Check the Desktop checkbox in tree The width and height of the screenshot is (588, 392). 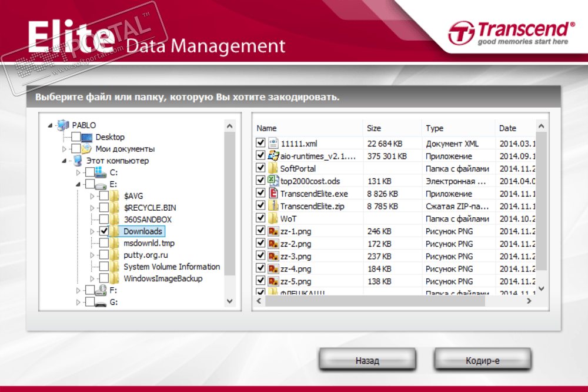(76, 137)
